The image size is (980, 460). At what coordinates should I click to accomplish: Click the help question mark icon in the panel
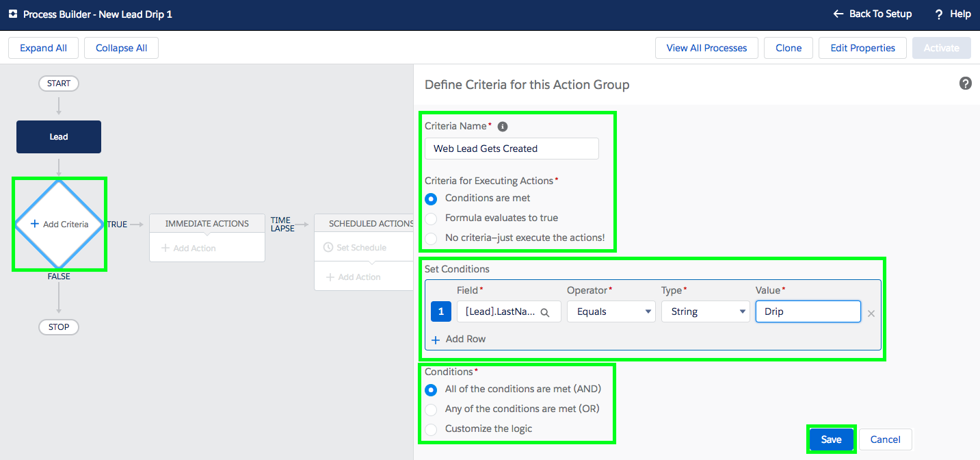966,84
